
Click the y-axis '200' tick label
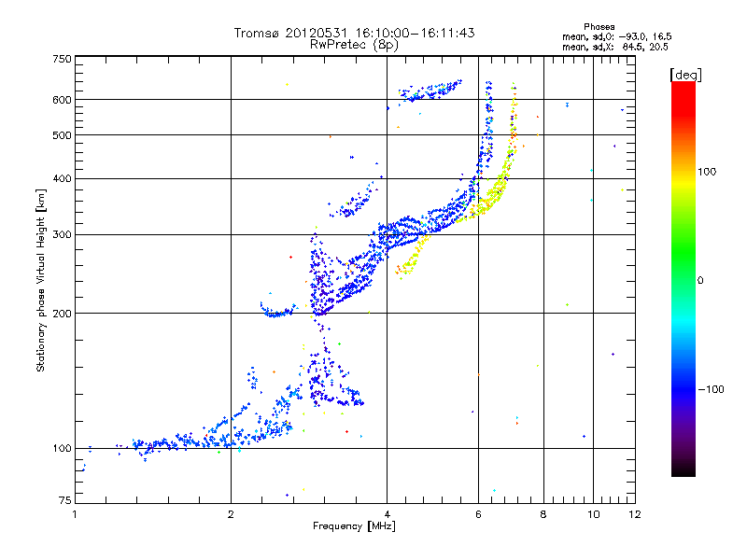point(62,314)
